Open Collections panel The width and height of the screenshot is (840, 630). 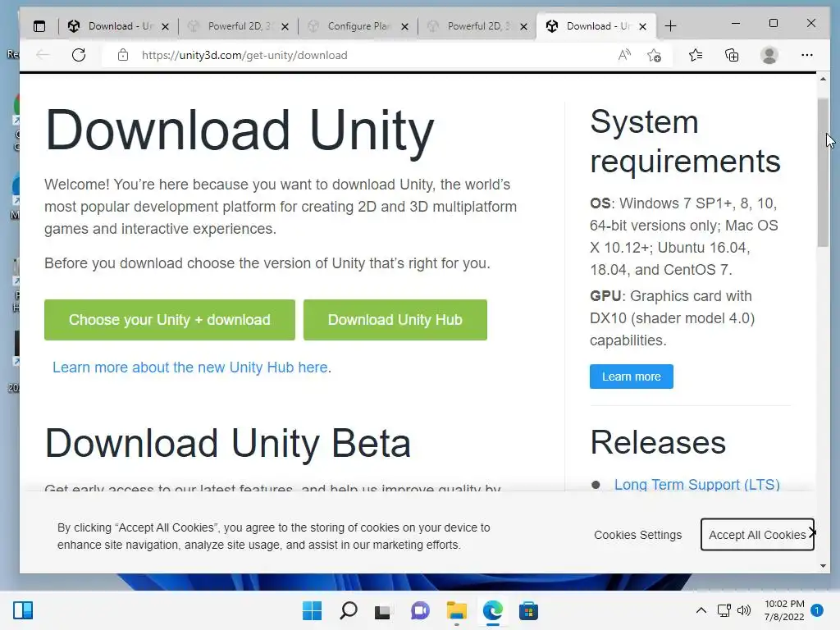pyautogui.click(x=732, y=55)
